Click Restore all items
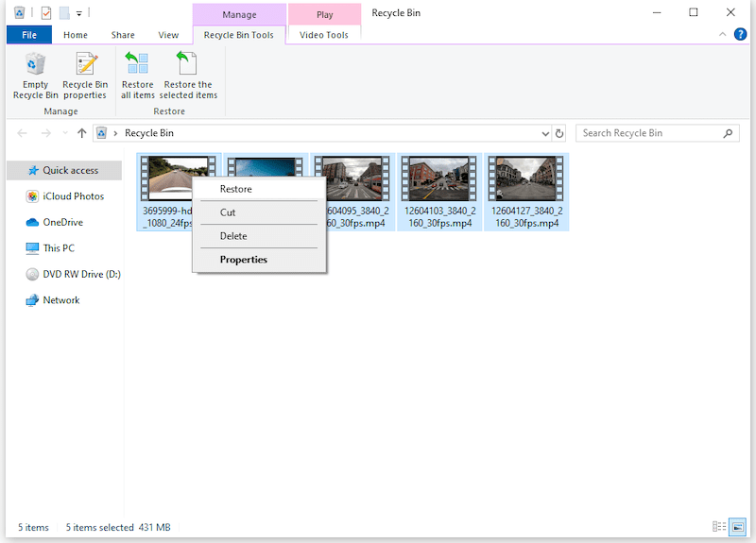 (x=137, y=76)
